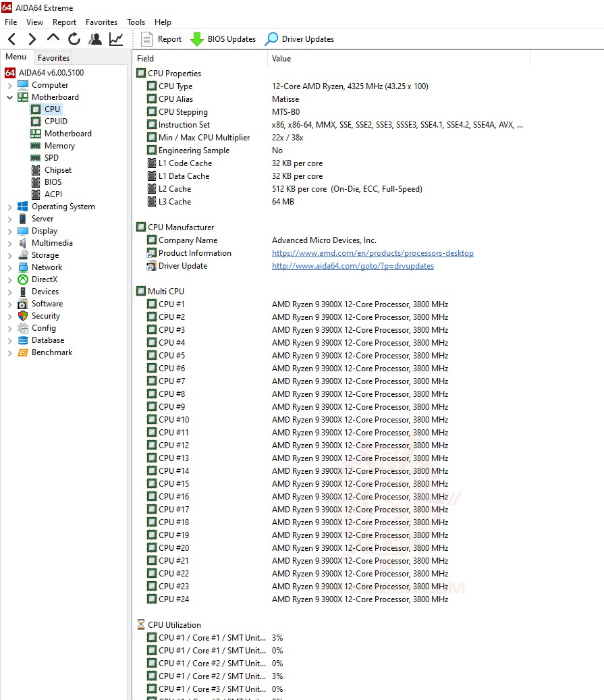Select the CPU #24 row
The image size is (604, 700).
coord(331,599)
